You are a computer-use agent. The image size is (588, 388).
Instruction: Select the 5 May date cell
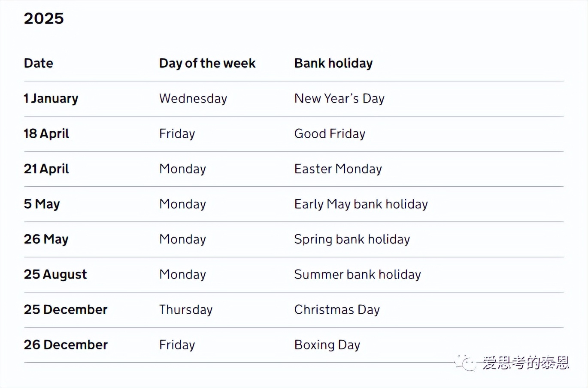pos(42,204)
